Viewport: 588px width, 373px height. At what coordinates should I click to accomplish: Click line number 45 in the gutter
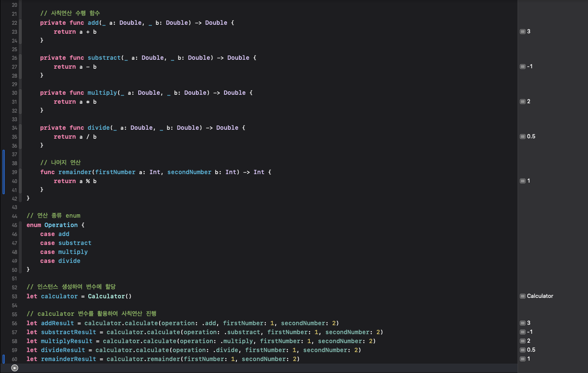pyautogui.click(x=15, y=225)
